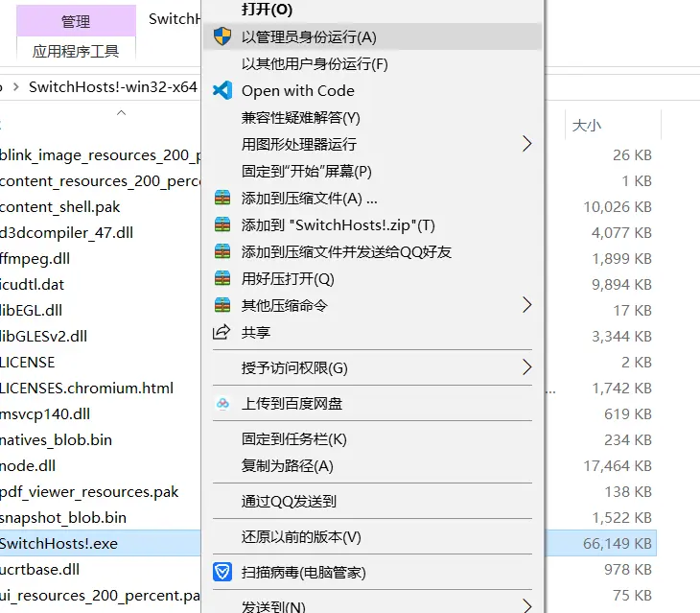The height and width of the screenshot is (613, 700).
Task: Select file msvcp140.dll
Action: tap(45, 413)
